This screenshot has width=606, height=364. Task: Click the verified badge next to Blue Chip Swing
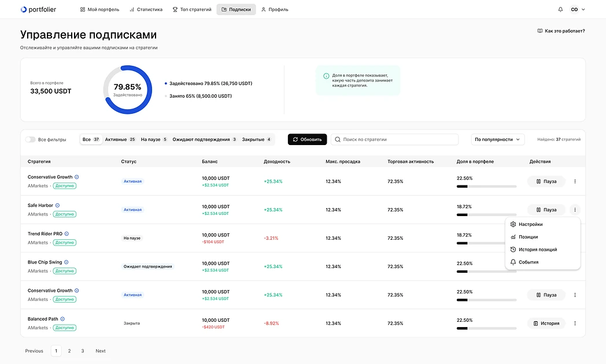pos(66,262)
